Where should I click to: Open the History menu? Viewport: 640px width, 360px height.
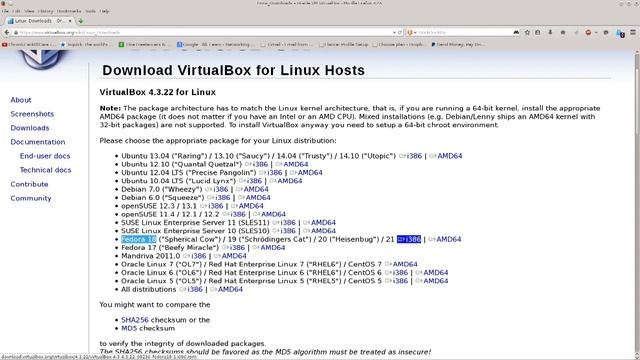tap(45, 11)
